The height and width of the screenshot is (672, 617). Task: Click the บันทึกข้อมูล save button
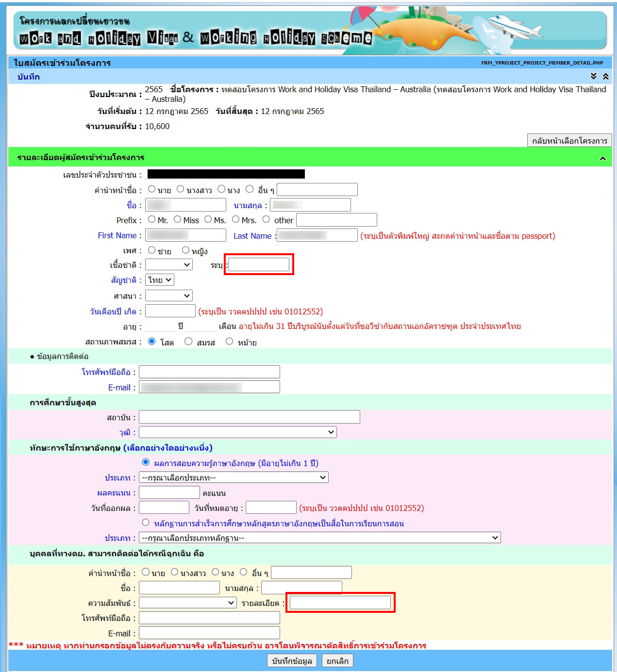point(292,661)
